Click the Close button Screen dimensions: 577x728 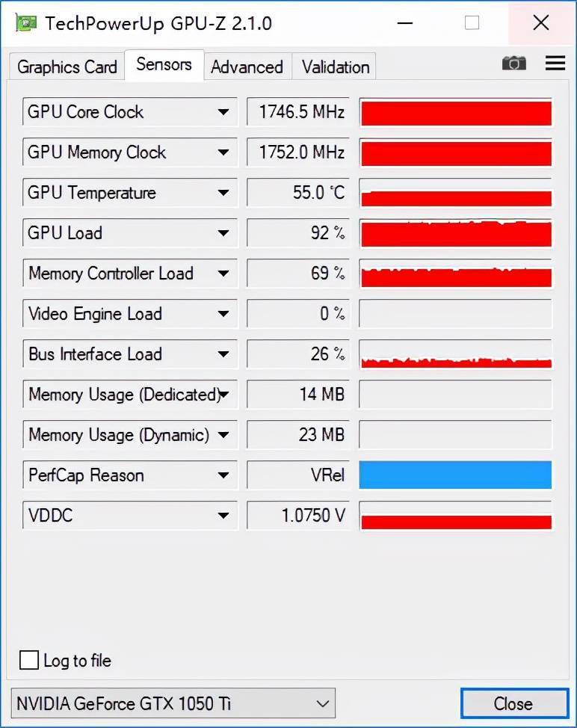coord(514,703)
